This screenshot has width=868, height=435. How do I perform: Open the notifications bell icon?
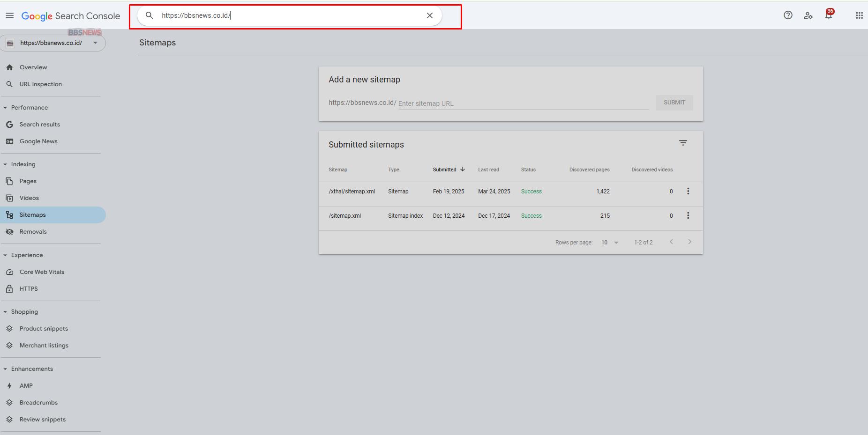[x=829, y=15]
